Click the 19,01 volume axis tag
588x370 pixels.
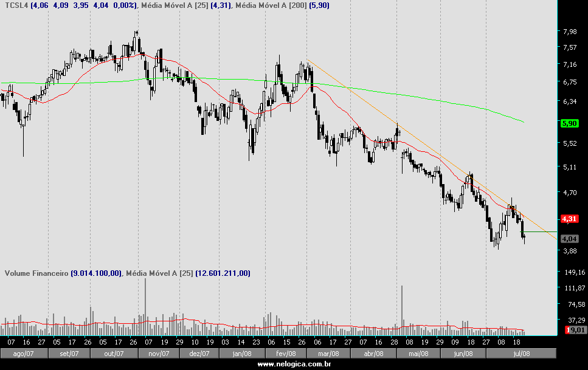[576, 330]
